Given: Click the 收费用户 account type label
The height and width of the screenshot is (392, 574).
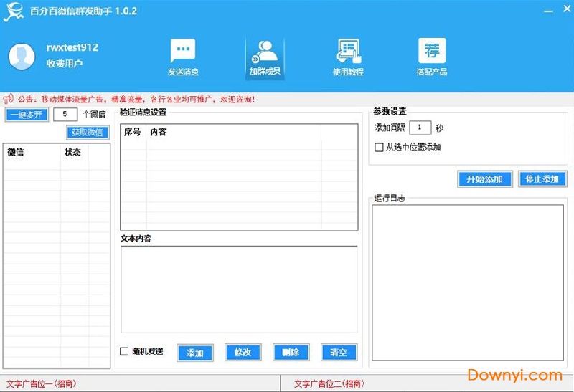Looking at the screenshot, I should [65, 64].
